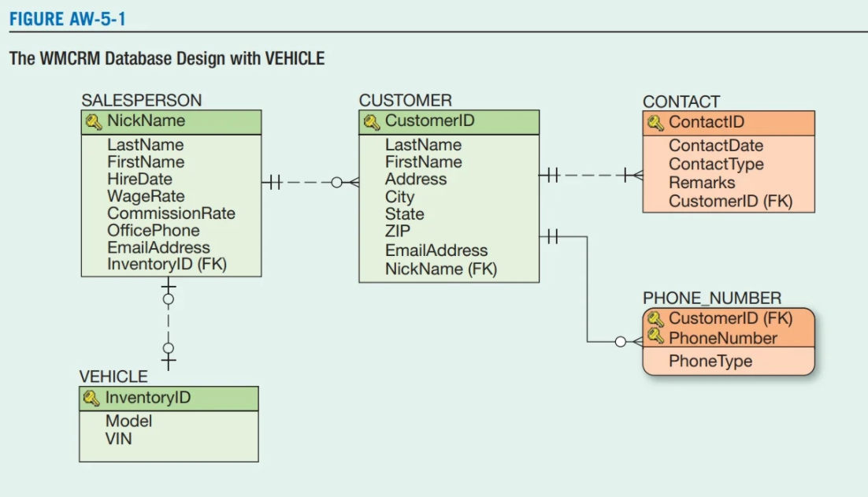
Task: Click the key icon beside SALESPERSON NickName
Action: (x=94, y=122)
